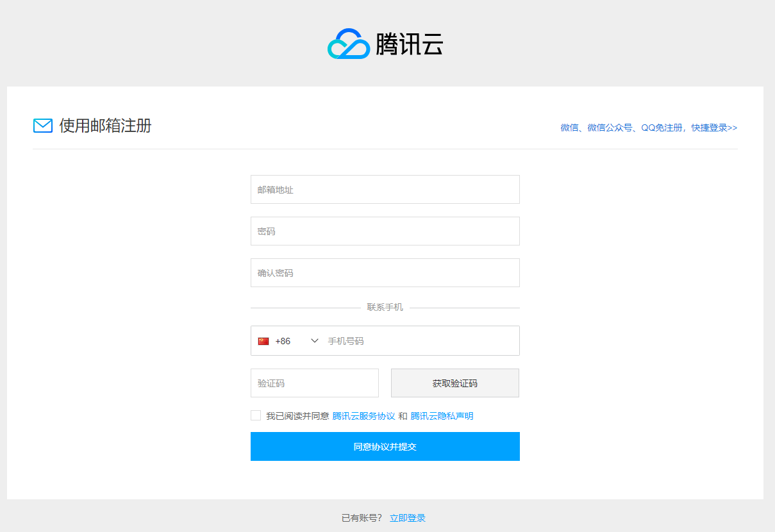
Task: Click the 获取验证码 button
Action: 455,383
